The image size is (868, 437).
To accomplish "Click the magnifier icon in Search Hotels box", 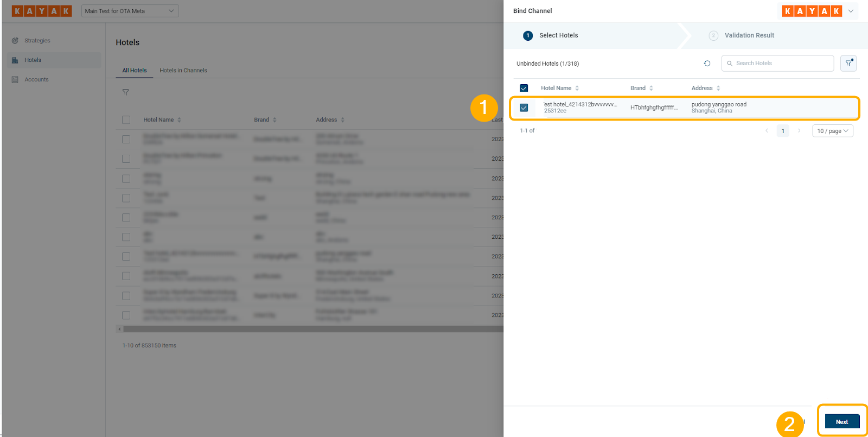I will click(730, 64).
